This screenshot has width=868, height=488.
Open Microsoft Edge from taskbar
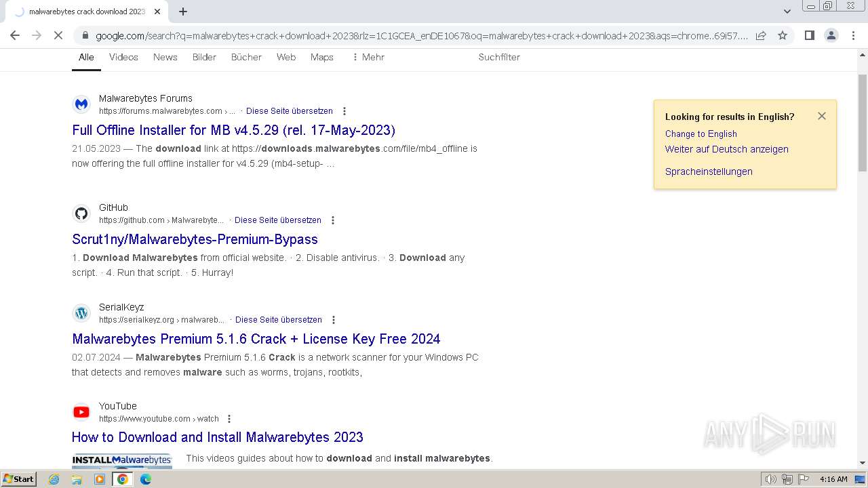tap(146, 479)
